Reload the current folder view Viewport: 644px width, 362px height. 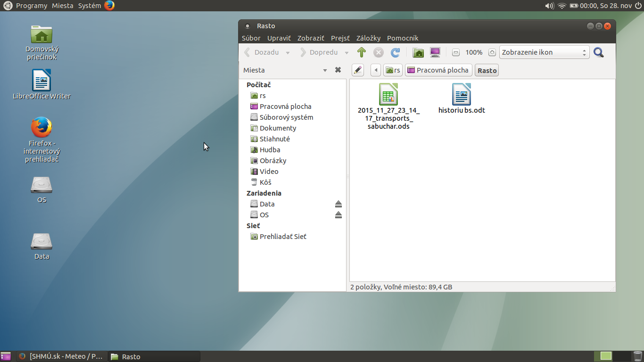pyautogui.click(x=396, y=52)
